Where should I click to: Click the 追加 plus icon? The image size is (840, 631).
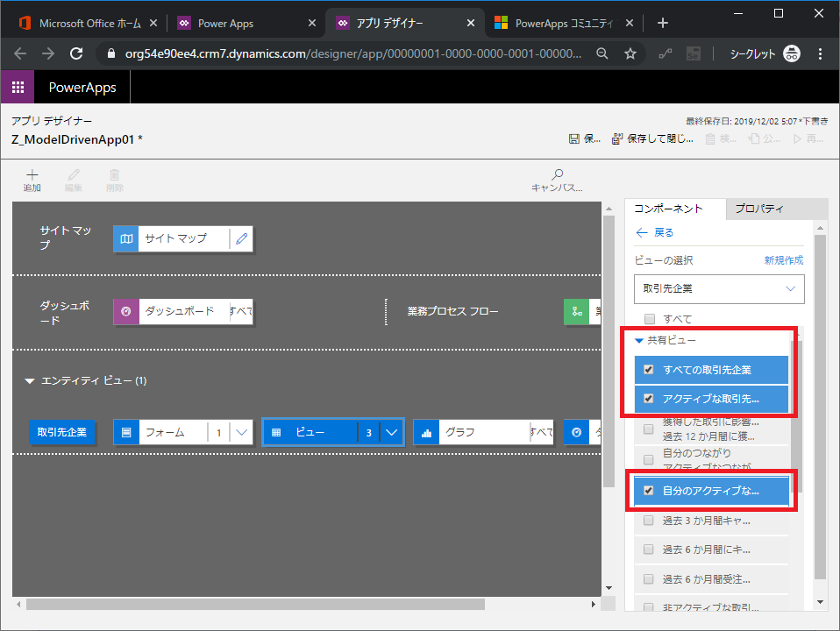(x=32, y=174)
